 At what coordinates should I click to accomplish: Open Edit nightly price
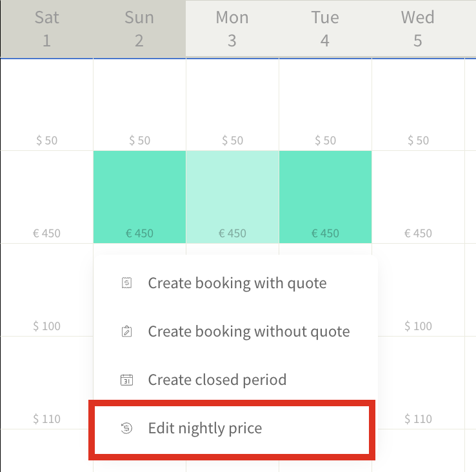204,428
